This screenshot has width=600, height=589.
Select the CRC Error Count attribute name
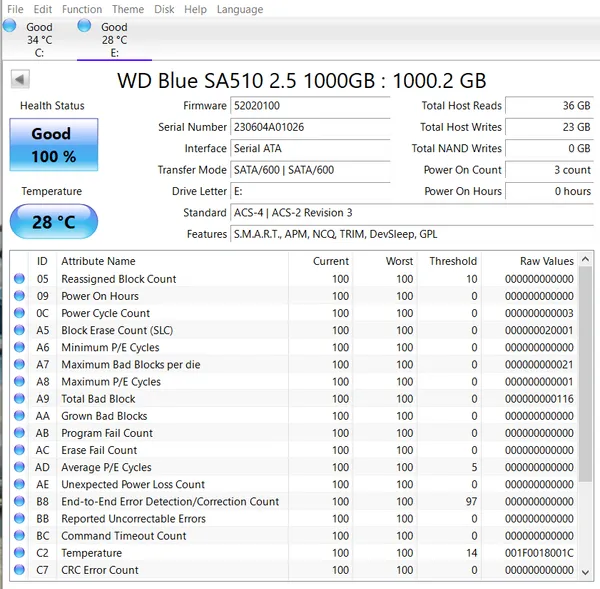click(x=100, y=570)
